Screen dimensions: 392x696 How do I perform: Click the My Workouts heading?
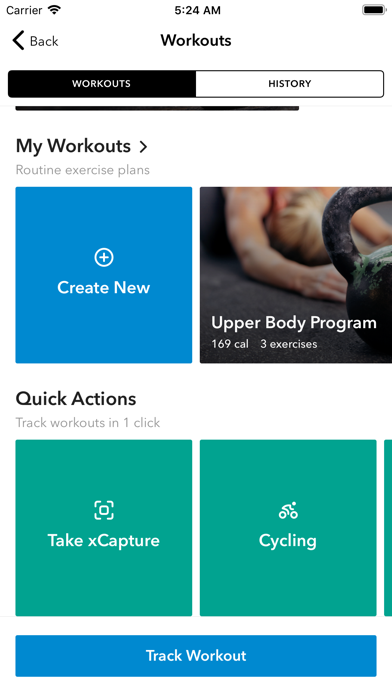click(73, 146)
